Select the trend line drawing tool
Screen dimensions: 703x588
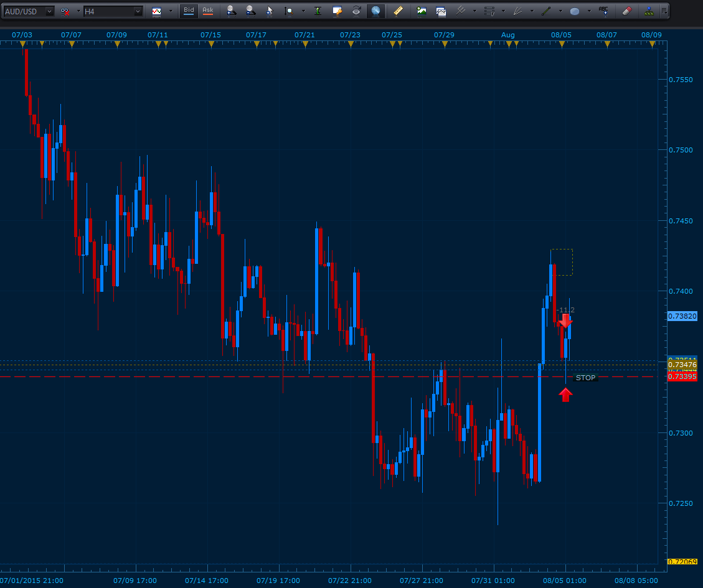546,11
